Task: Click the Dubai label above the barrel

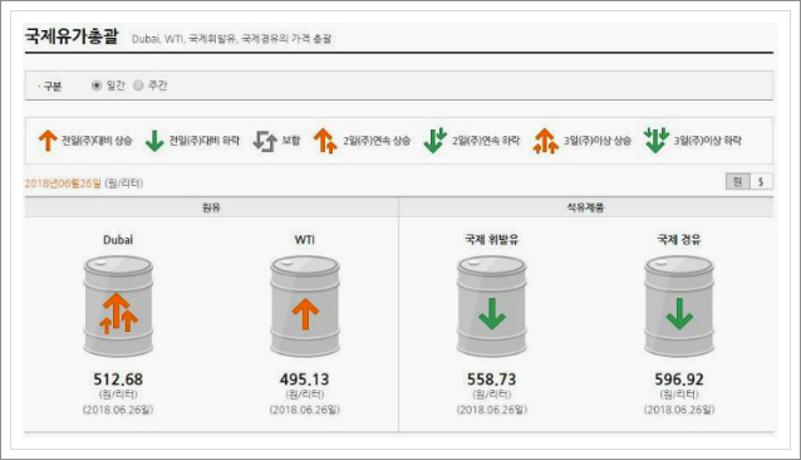Action: tap(118, 240)
